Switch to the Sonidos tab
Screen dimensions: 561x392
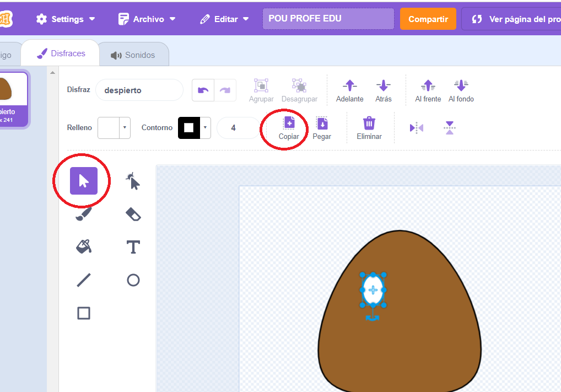click(133, 55)
